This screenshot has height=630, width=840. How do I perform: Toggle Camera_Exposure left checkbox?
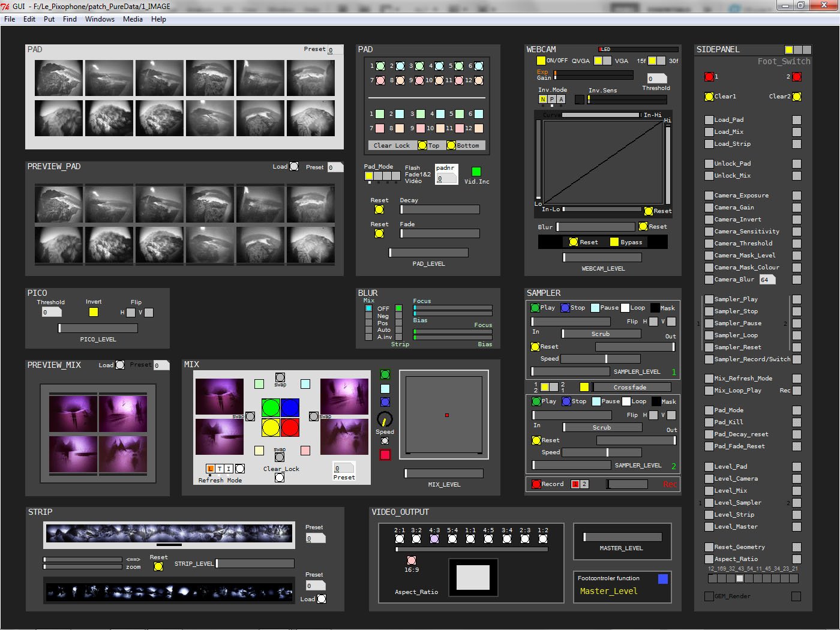tap(709, 196)
